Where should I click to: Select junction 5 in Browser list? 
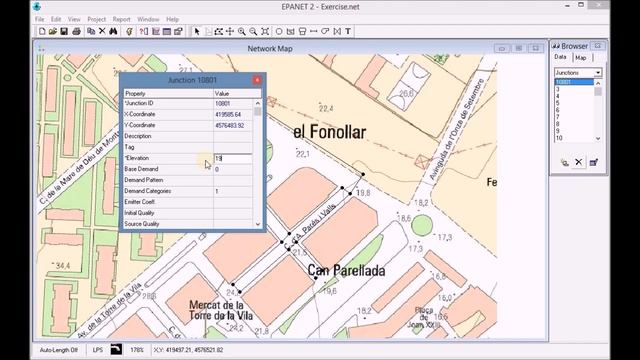[x=574, y=103]
